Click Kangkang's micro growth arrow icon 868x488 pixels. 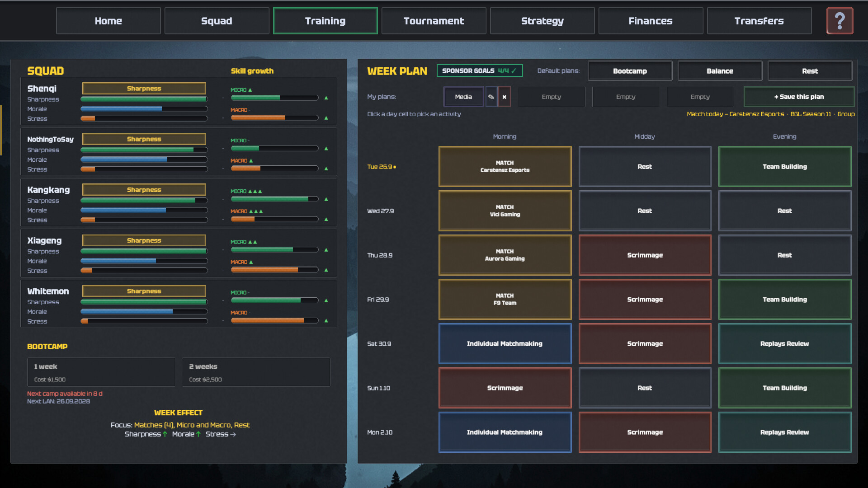click(x=326, y=199)
